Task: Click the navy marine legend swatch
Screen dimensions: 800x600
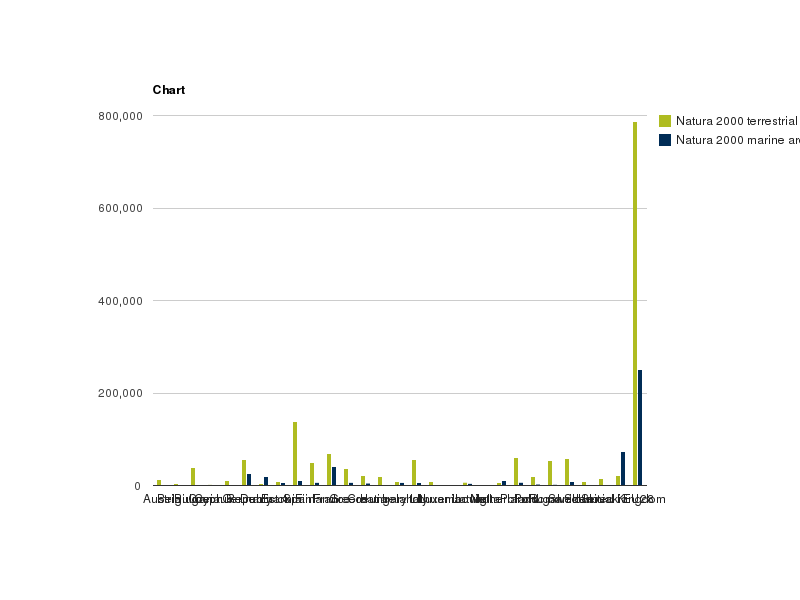Action: click(665, 140)
